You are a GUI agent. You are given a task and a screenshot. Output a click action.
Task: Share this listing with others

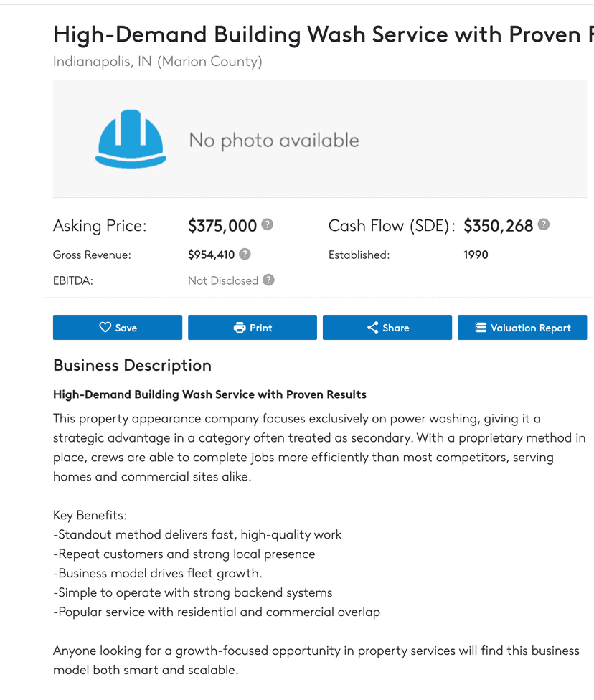(387, 327)
